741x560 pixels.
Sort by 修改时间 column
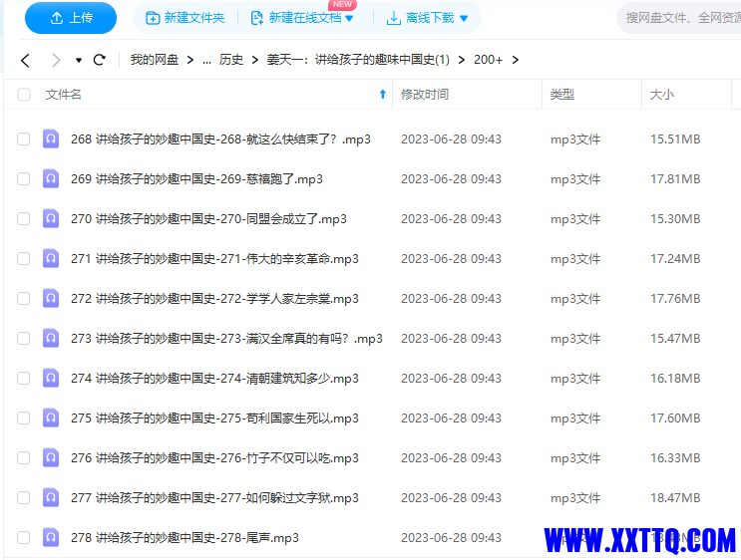pyautogui.click(x=425, y=95)
